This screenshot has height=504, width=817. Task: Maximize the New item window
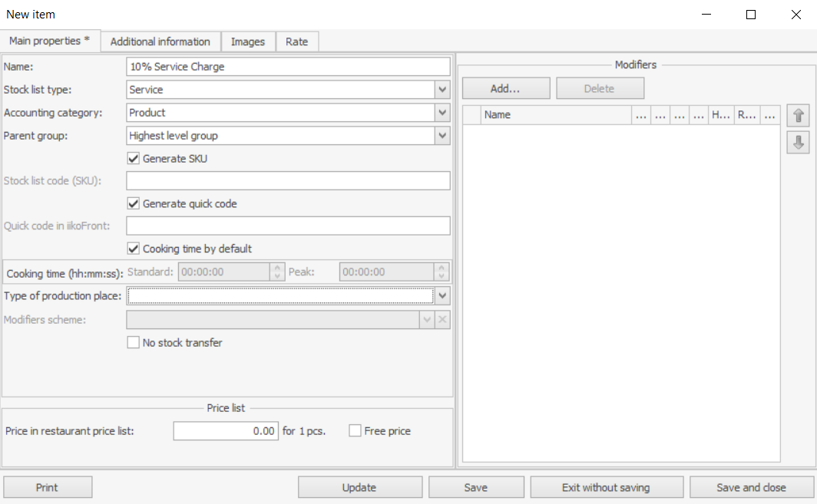(x=751, y=15)
